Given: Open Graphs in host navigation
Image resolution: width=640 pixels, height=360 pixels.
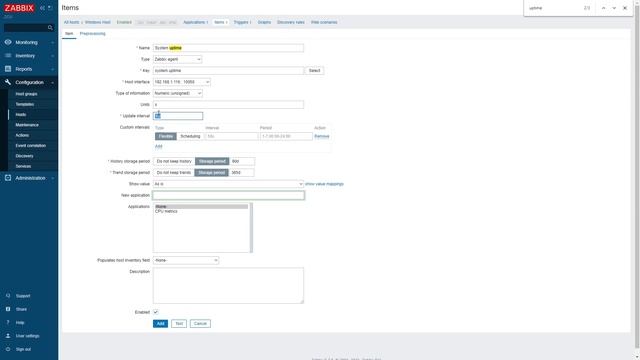Looking at the screenshot, I should coord(264,22).
